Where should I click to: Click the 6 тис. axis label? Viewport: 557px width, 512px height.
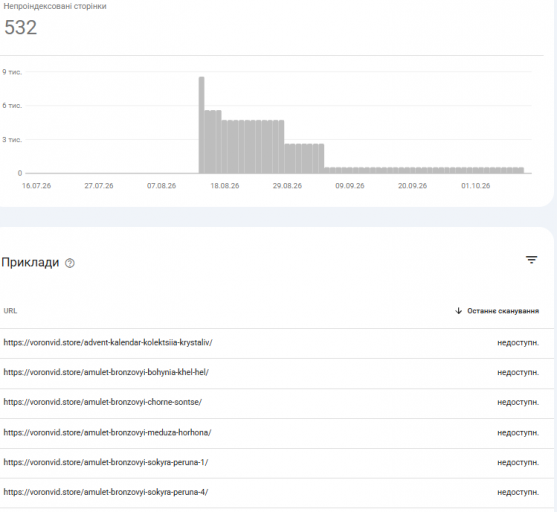(x=12, y=106)
